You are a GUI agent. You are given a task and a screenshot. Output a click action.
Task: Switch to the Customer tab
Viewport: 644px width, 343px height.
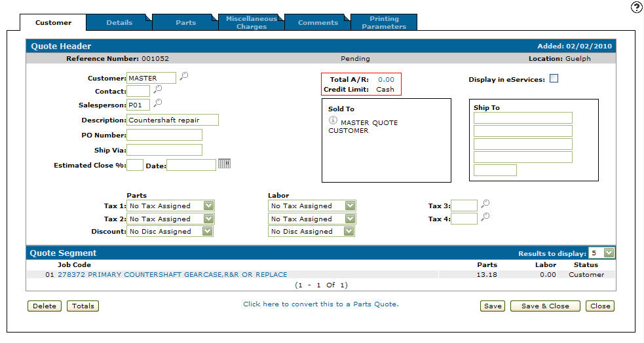[x=53, y=22]
